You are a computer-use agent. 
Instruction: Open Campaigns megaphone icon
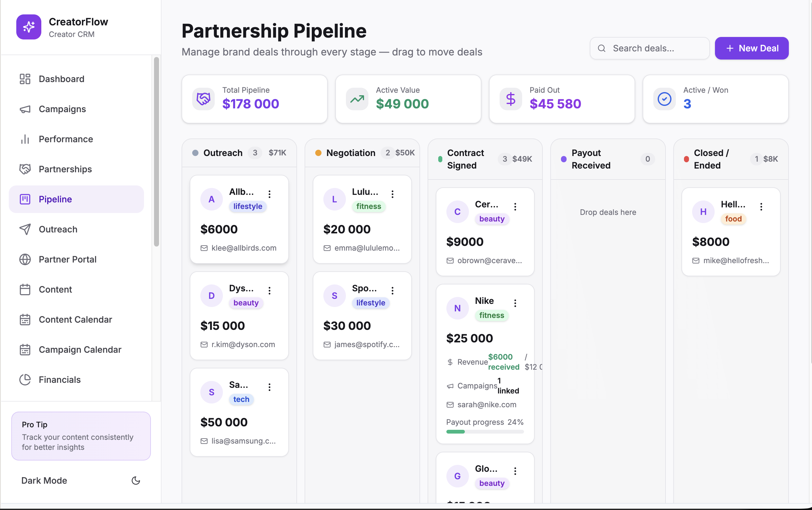(25, 109)
